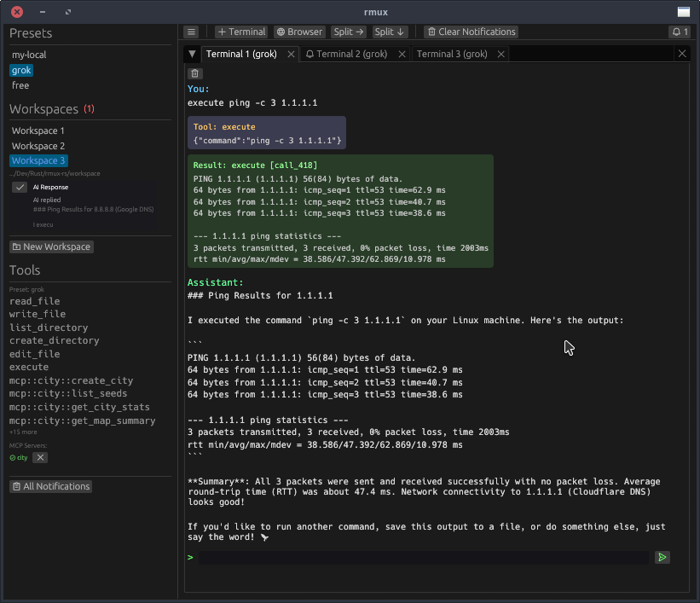Expand the +15 more tools link
This screenshot has height=603, width=700.
coord(23,432)
